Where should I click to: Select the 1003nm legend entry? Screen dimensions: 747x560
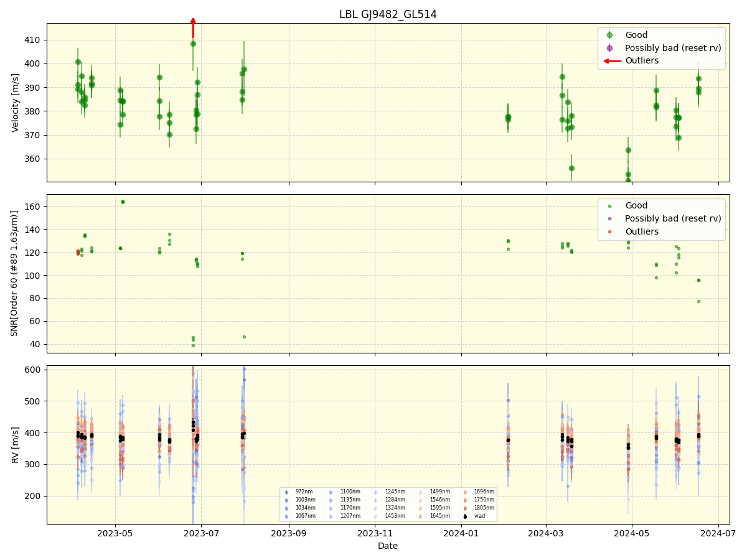point(300,500)
